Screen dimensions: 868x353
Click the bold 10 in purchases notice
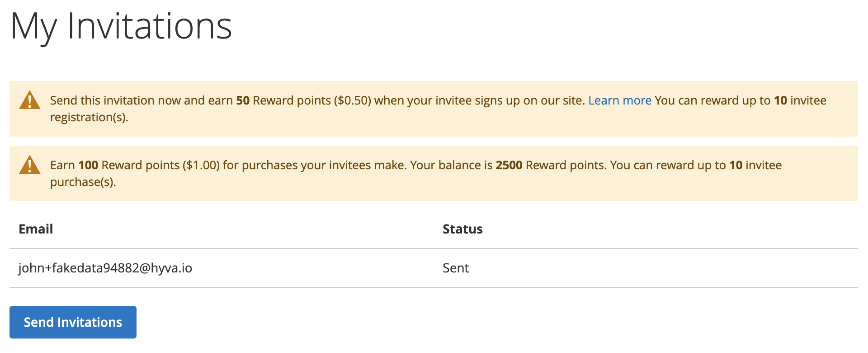[736, 165]
